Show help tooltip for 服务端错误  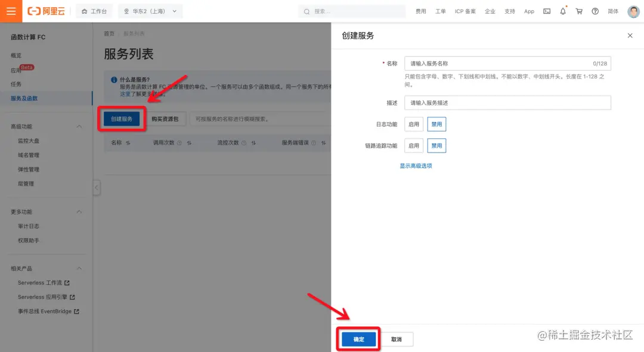[x=314, y=143]
